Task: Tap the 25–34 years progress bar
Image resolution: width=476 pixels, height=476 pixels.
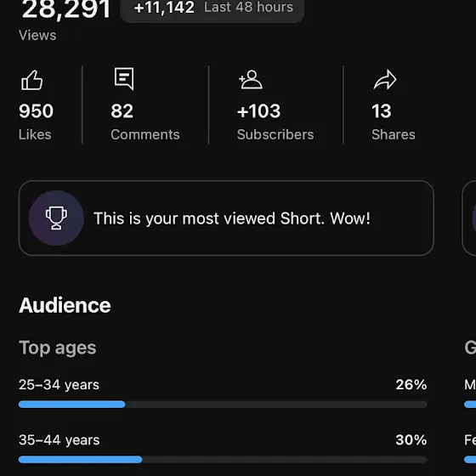Action: [x=223, y=405]
